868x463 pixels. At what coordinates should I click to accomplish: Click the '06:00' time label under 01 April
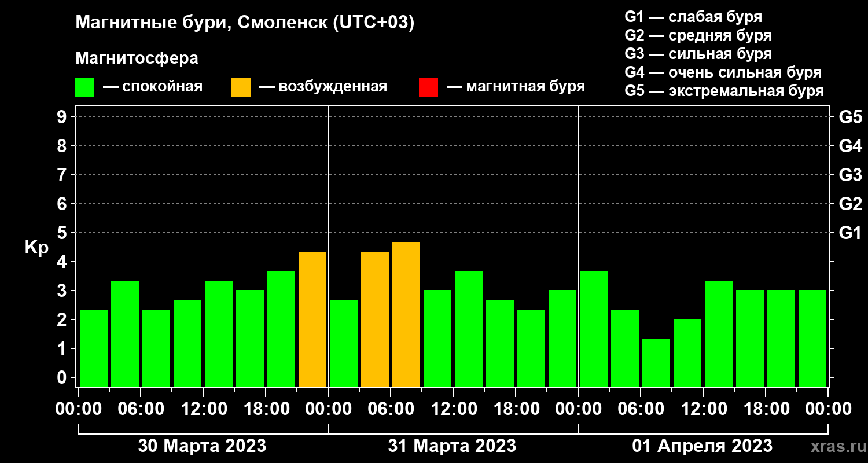click(641, 409)
